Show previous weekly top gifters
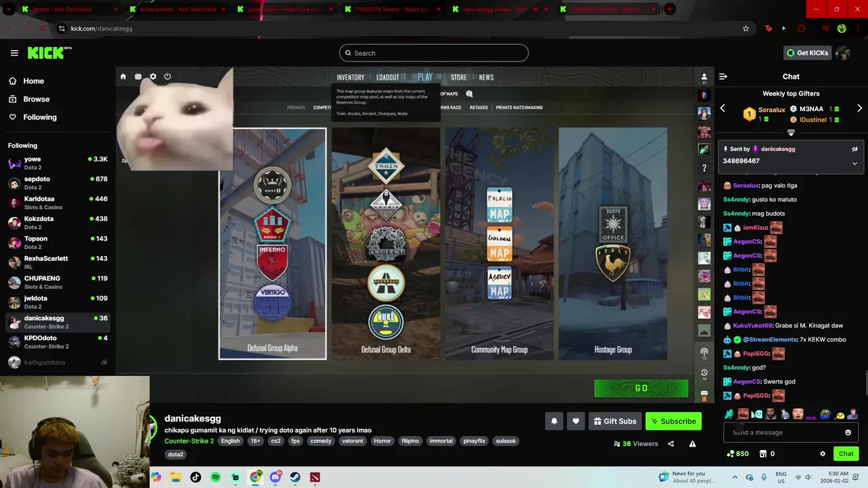Screen dimensions: 868x488 click(x=722, y=108)
